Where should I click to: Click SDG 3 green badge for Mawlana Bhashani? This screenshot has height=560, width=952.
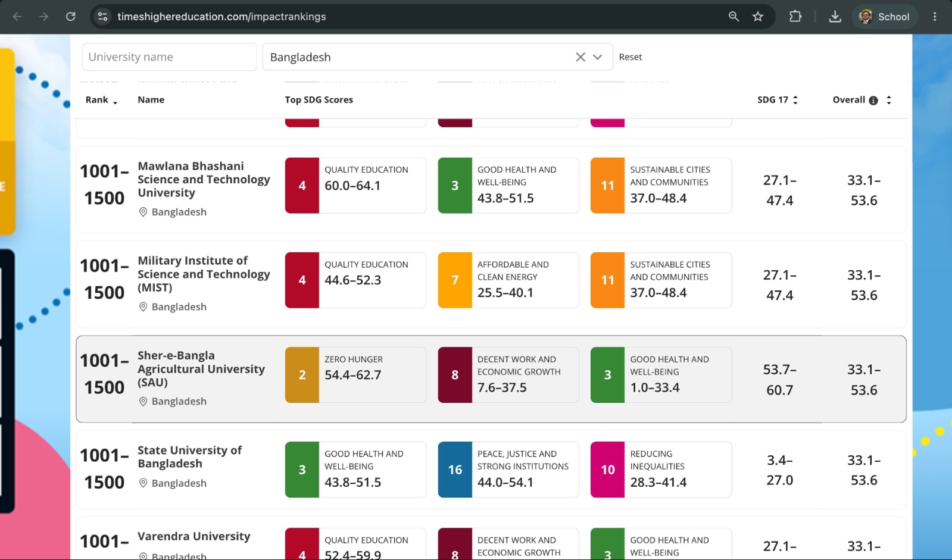pyautogui.click(x=455, y=185)
